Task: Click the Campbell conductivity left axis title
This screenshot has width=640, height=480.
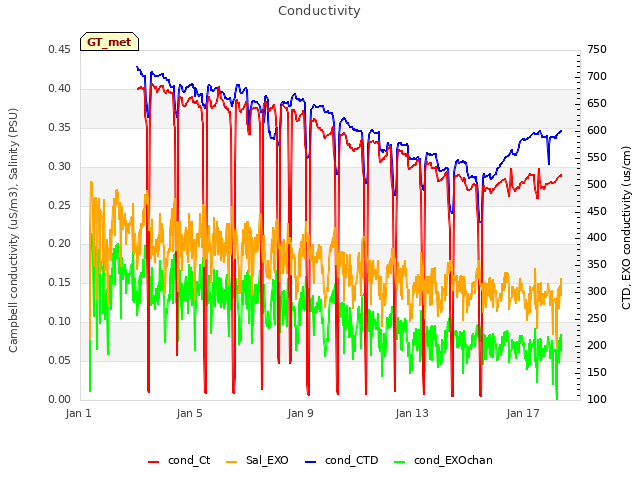Action: (13, 230)
